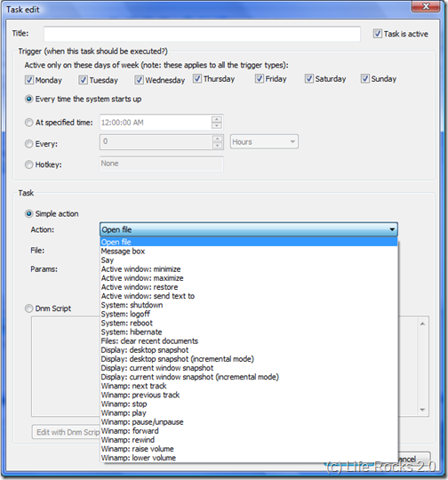Choose the Hotkey trigger radio button
Screen dimensions: 448x480
[28, 164]
